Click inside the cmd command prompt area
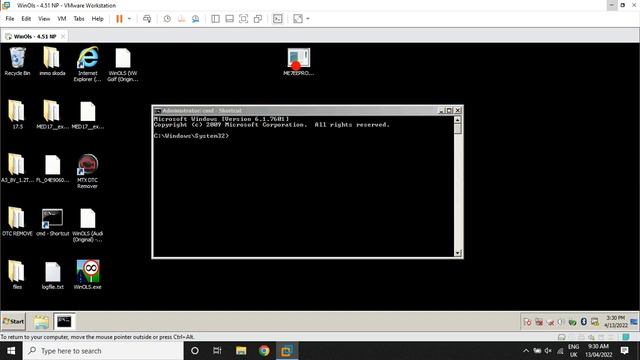Image resolution: width=640 pixels, height=360 pixels. pyautogui.click(x=303, y=186)
